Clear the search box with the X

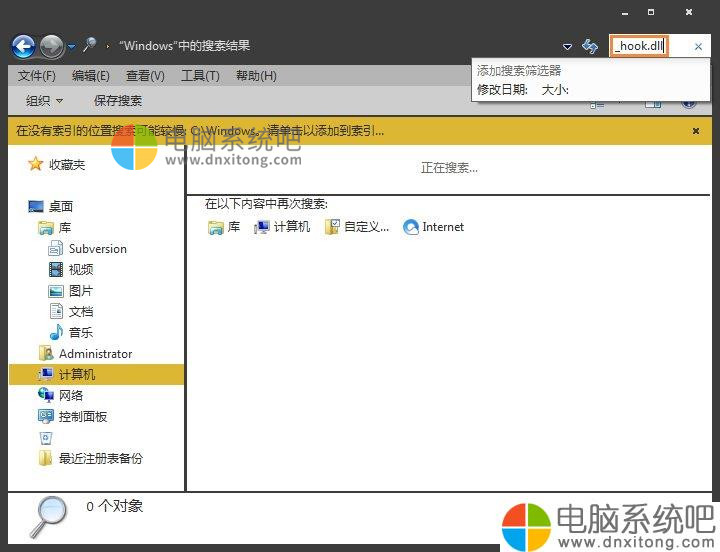click(x=698, y=46)
